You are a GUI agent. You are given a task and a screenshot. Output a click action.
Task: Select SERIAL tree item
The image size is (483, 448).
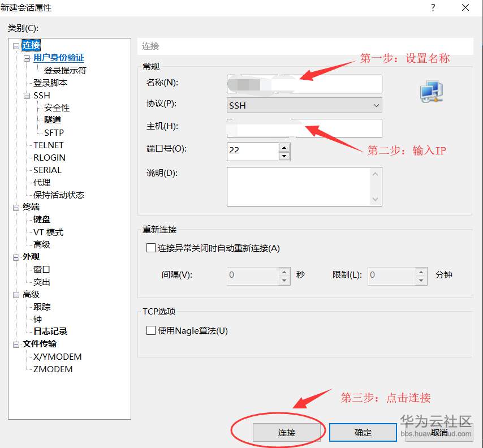pyautogui.click(x=48, y=170)
